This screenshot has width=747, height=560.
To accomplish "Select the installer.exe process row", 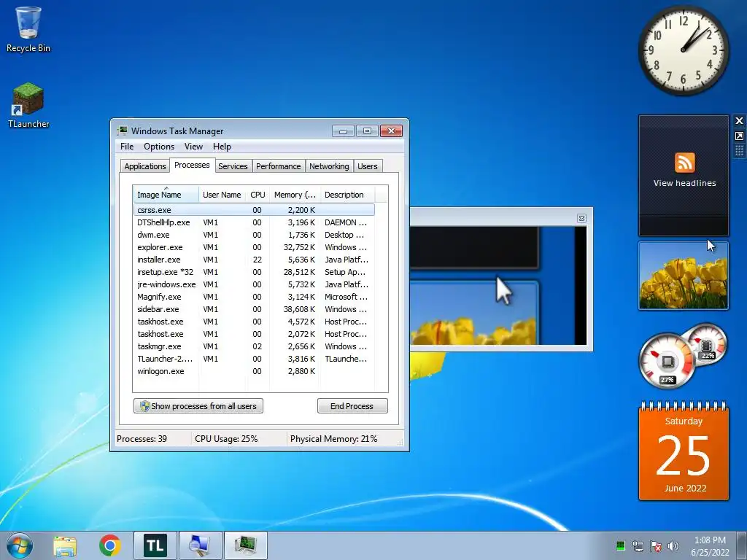I will click(254, 260).
